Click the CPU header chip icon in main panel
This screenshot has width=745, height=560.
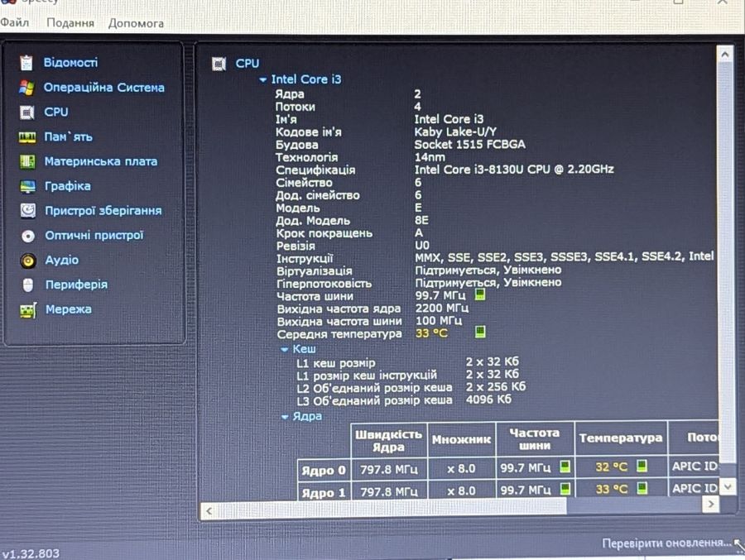click(219, 64)
